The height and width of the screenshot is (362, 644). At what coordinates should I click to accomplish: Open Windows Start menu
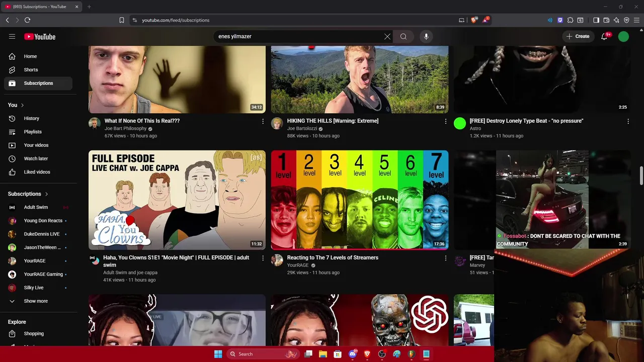point(218,354)
